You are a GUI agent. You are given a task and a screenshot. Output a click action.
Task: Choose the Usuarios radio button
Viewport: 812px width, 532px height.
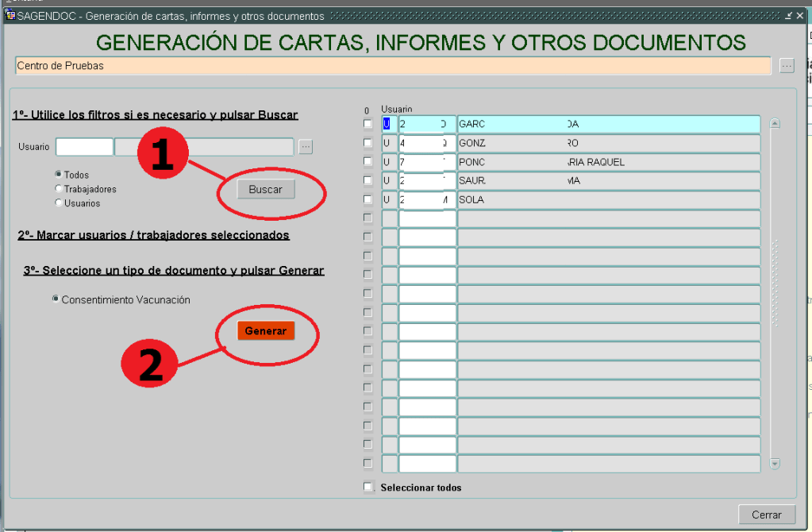58,203
